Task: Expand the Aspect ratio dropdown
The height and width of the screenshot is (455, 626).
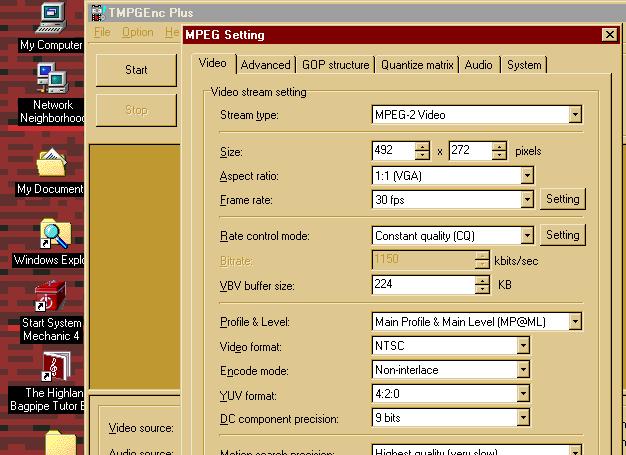Action: click(527, 176)
